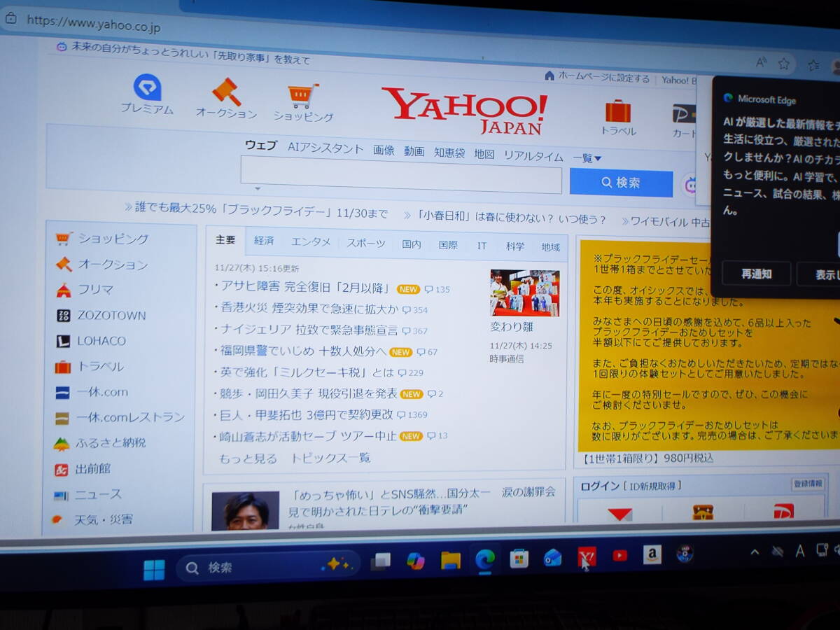Select the 科学 news tab
Image resolution: width=840 pixels, height=630 pixels.
tap(515, 246)
